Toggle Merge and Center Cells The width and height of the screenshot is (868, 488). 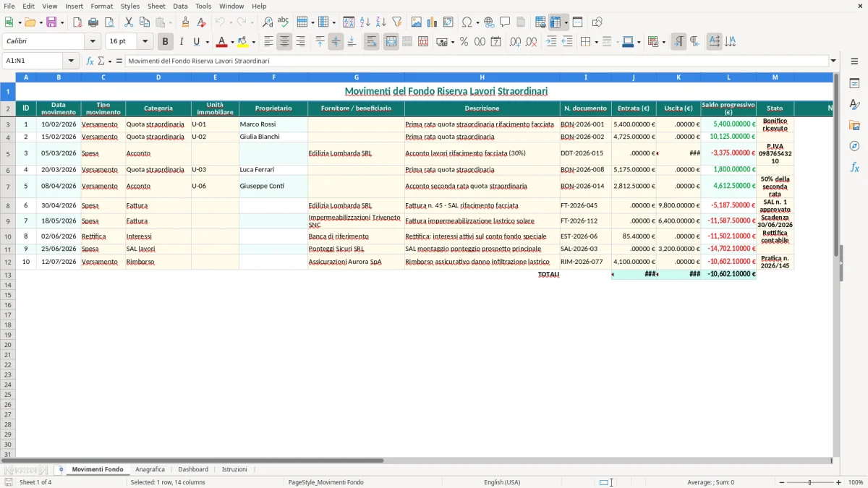tap(391, 42)
